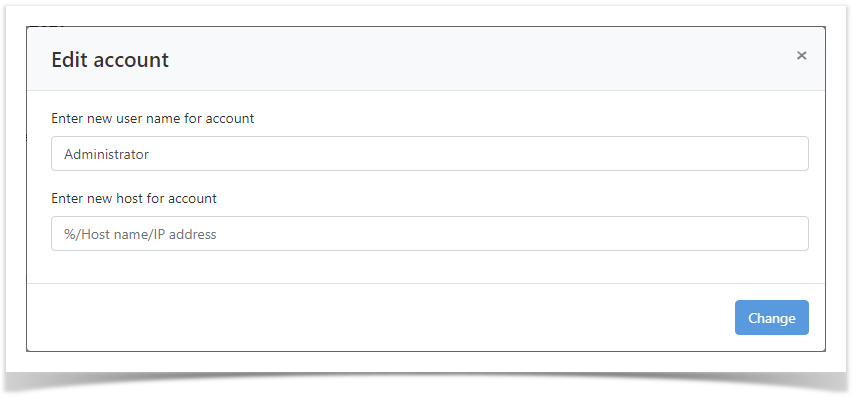Click the far right end of username field

click(x=795, y=154)
